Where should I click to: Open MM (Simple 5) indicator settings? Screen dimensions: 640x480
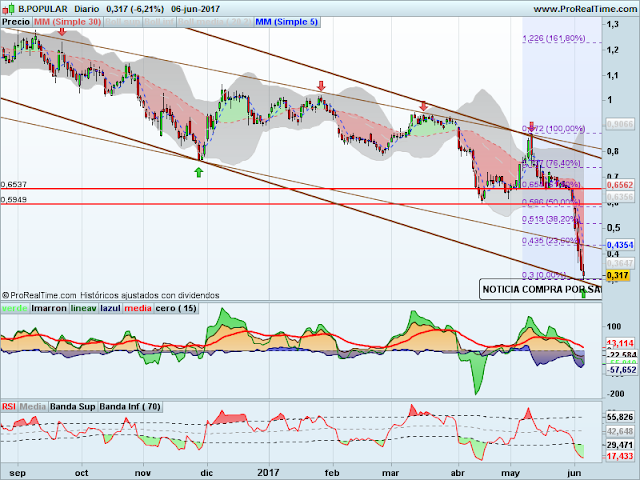click(287, 22)
